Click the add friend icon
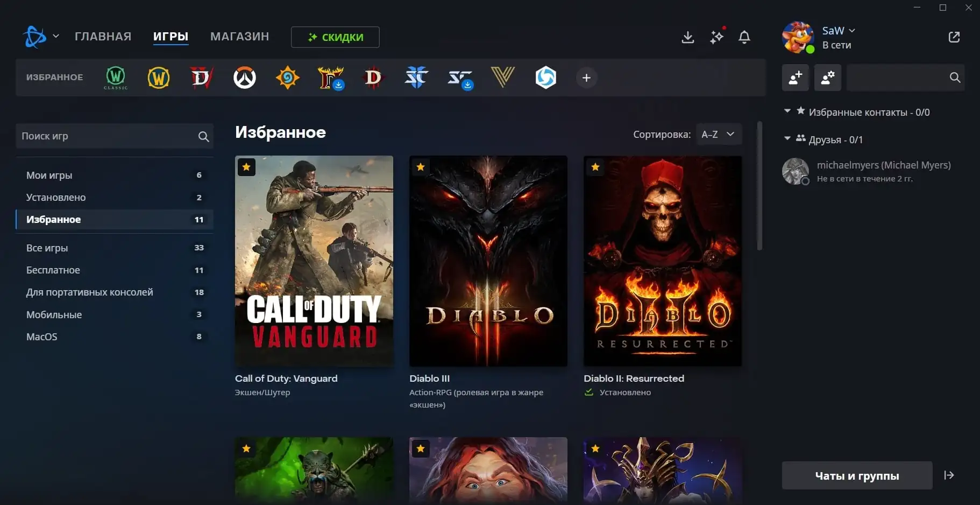980x505 pixels. [794, 78]
